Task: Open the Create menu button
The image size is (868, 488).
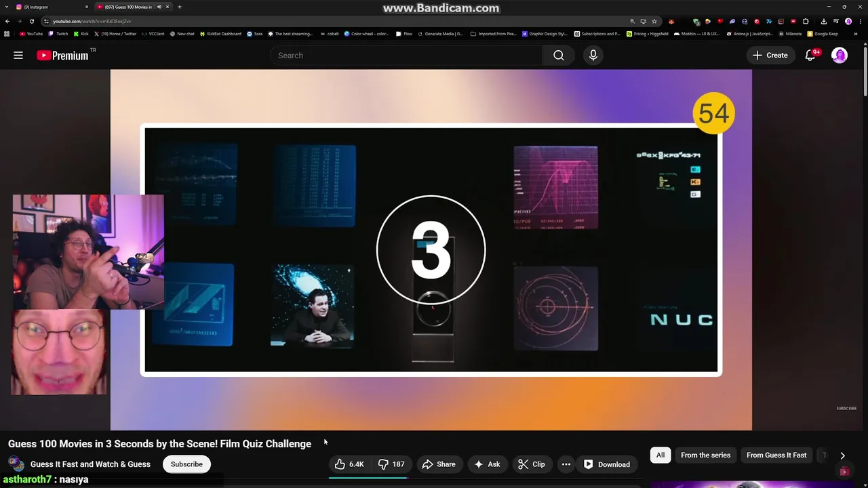Action: coord(770,56)
